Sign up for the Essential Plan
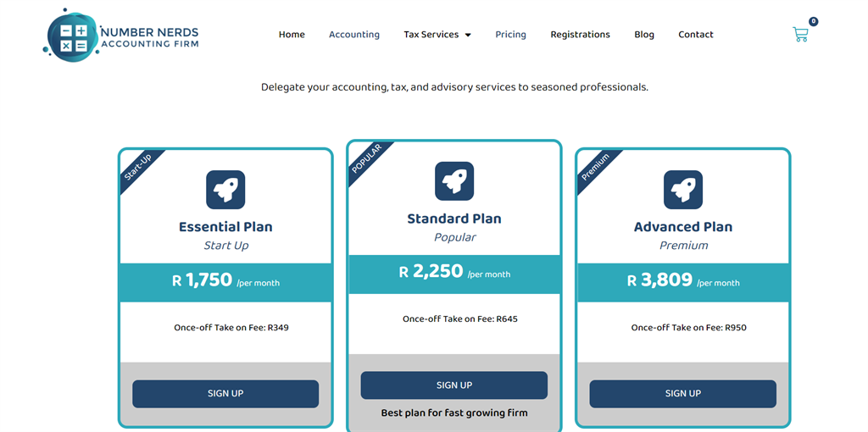 225,394
